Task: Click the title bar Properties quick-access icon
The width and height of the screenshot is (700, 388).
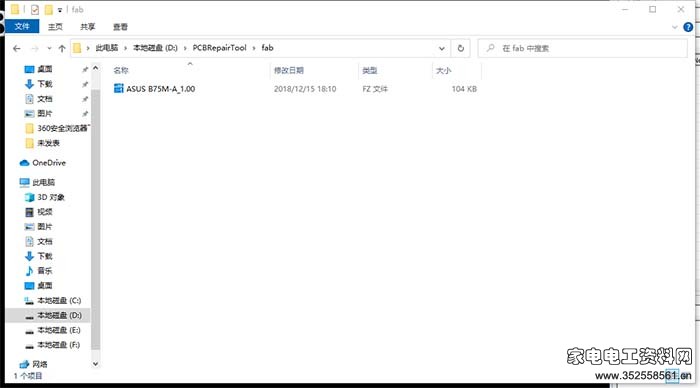Action: point(35,9)
